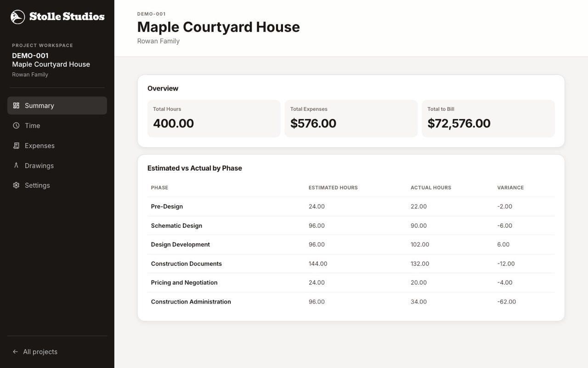Click the Expenses receipt icon
The width and height of the screenshot is (588, 368).
[16, 145]
